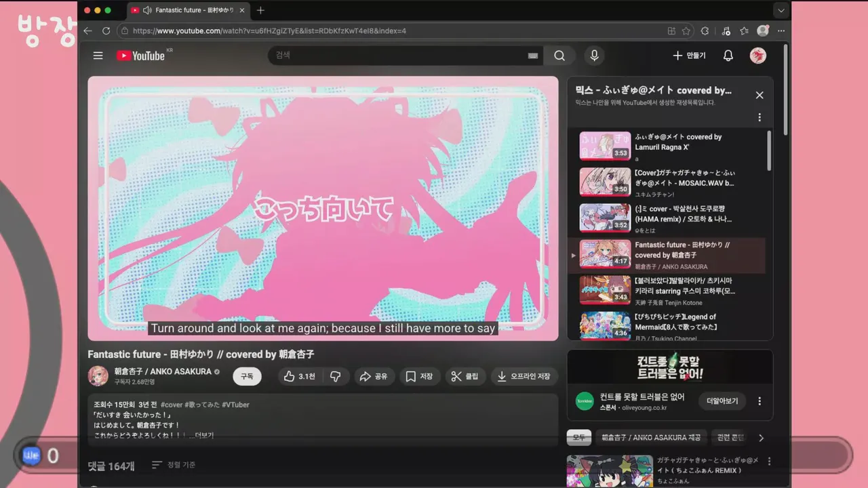Create a clip with 클립 scissors button

(x=465, y=376)
